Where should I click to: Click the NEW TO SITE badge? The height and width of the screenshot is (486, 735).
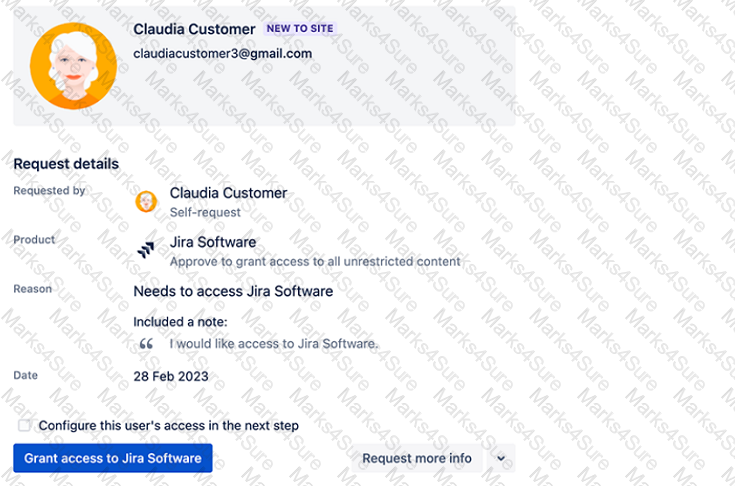pyautogui.click(x=300, y=29)
